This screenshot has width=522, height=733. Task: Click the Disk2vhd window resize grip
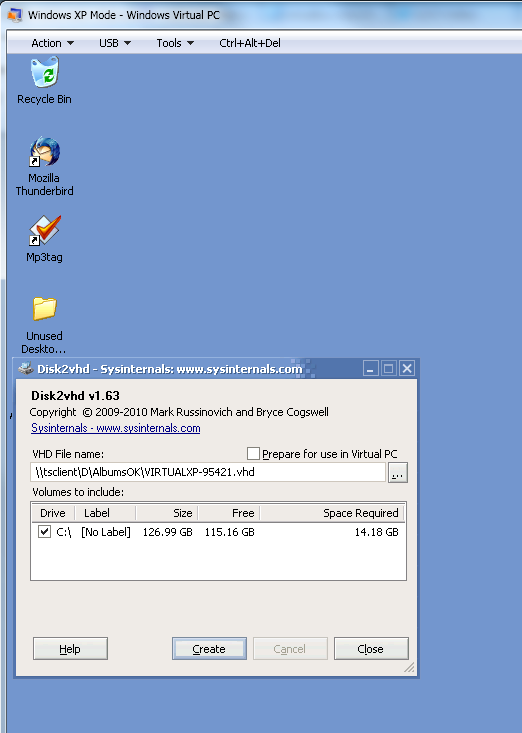[x=409, y=668]
